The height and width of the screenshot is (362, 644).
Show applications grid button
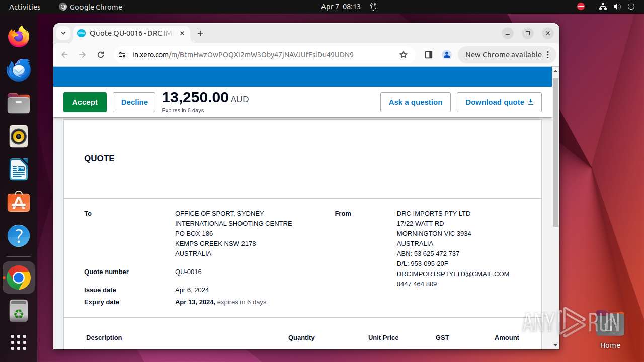(x=19, y=342)
